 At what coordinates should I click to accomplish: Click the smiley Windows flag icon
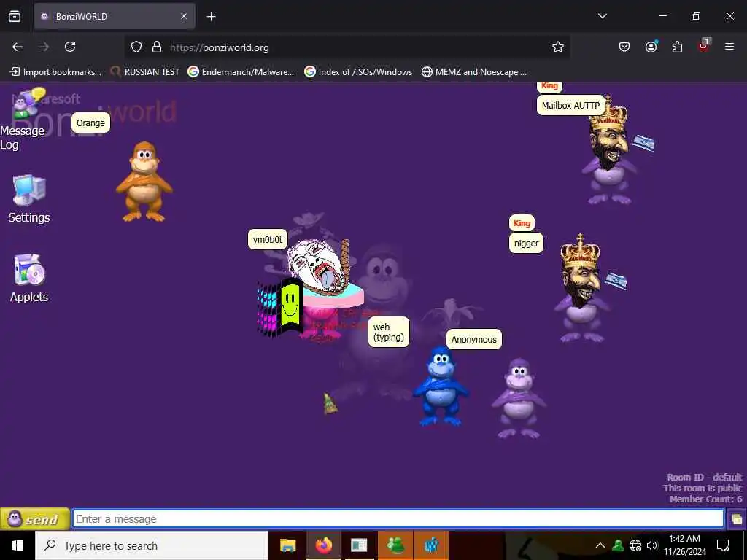point(280,308)
